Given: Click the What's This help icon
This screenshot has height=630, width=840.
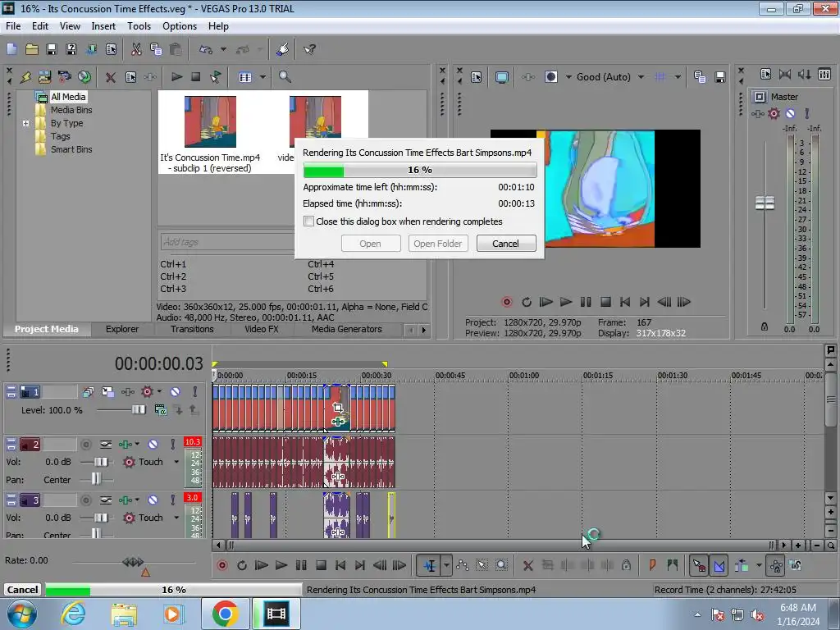Looking at the screenshot, I should tap(309, 49).
